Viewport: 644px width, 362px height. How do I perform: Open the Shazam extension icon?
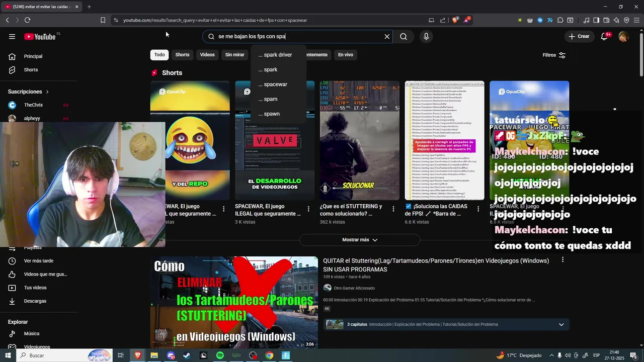pos(540,20)
